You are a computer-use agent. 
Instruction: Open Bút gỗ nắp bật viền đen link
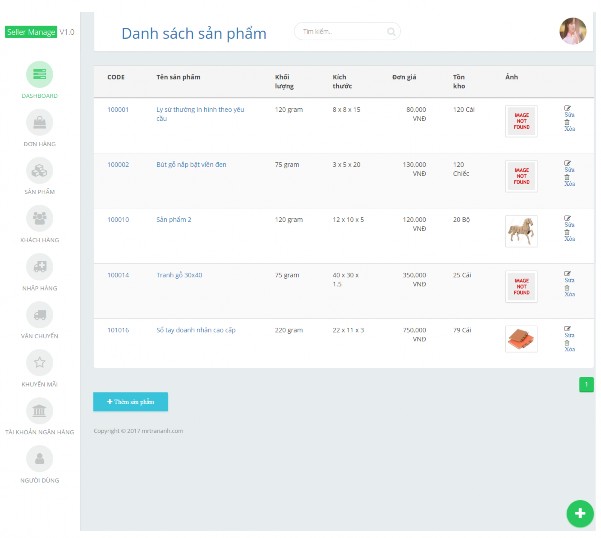(191, 164)
